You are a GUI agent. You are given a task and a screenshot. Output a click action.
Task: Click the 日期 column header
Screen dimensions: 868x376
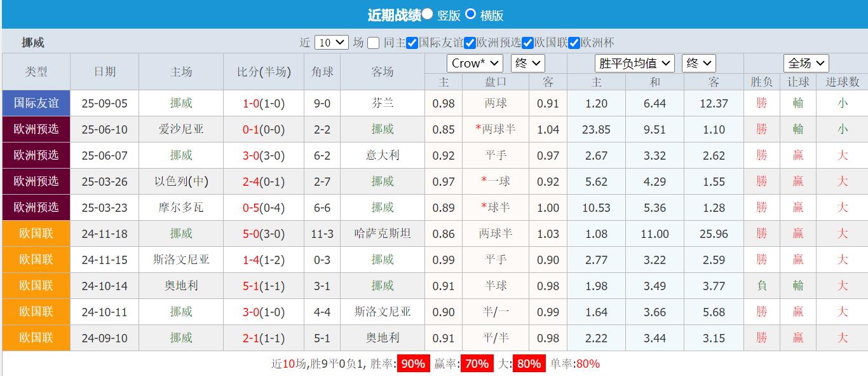point(105,71)
